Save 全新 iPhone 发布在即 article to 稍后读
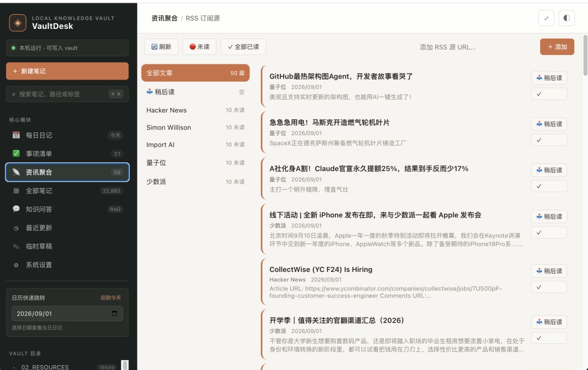588x370 pixels. coord(549,216)
